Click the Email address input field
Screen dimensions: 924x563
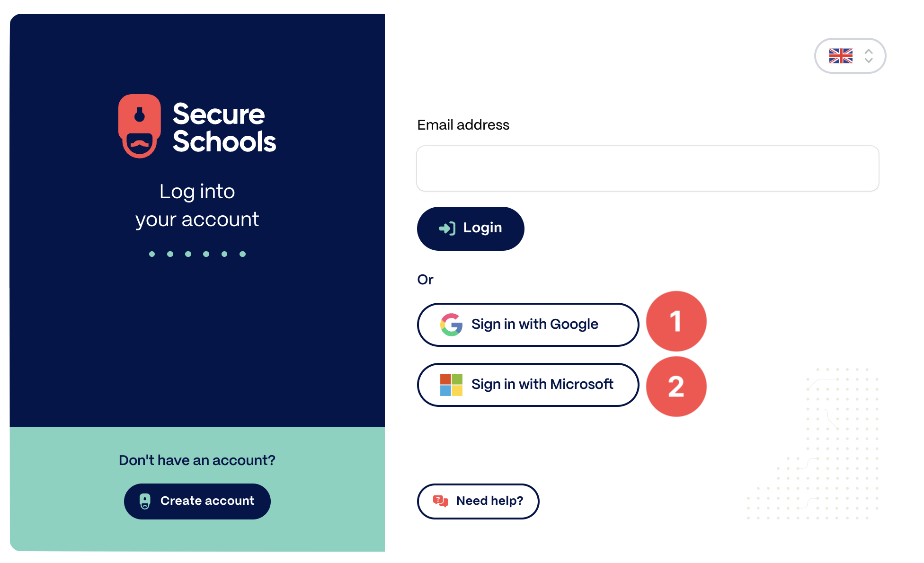tap(648, 168)
